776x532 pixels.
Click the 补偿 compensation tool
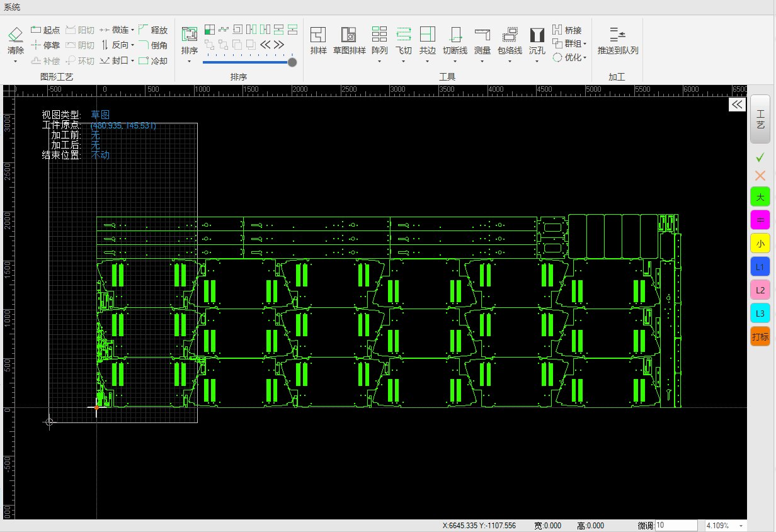(x=45, y=60)
